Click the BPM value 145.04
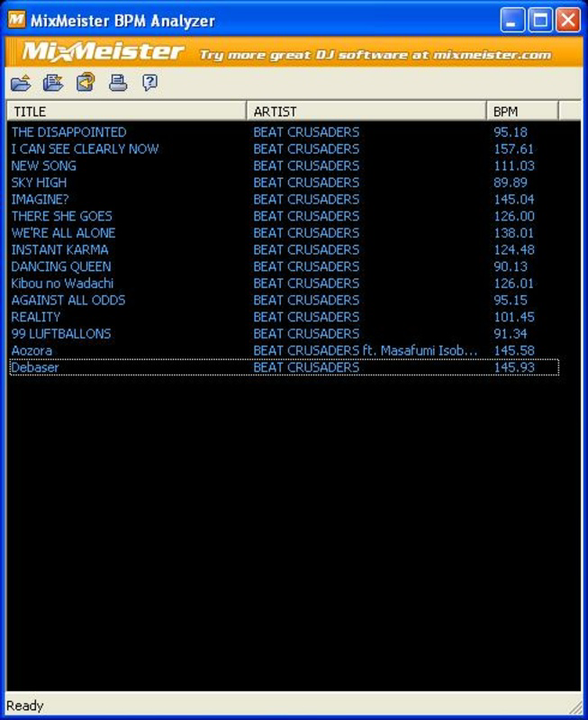 click(x=514, y=199)
